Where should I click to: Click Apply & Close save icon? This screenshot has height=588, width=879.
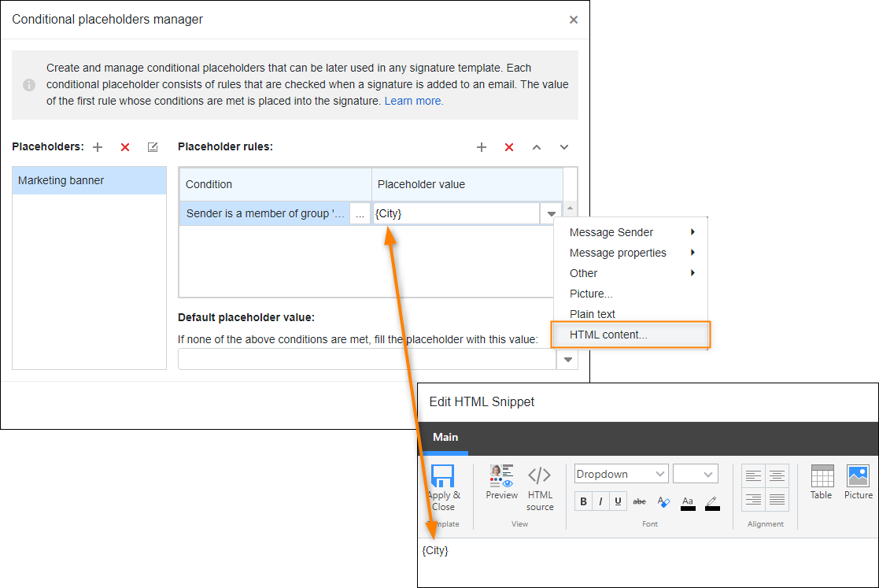[x=443, y=487]
